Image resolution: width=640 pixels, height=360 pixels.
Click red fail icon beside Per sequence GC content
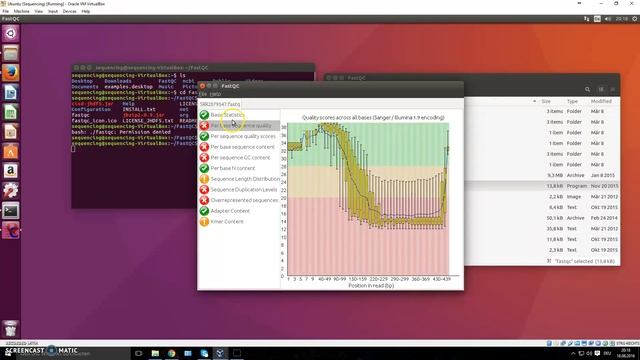[204, 158]
